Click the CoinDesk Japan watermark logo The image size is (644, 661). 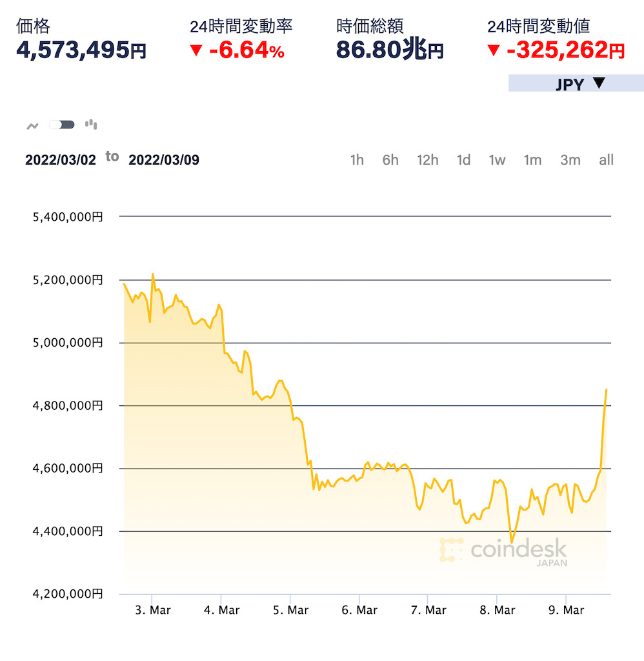click(x=503, y=551)
